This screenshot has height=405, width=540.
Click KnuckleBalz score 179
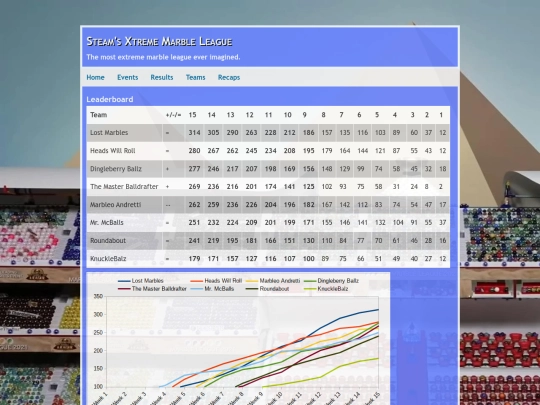194,259
